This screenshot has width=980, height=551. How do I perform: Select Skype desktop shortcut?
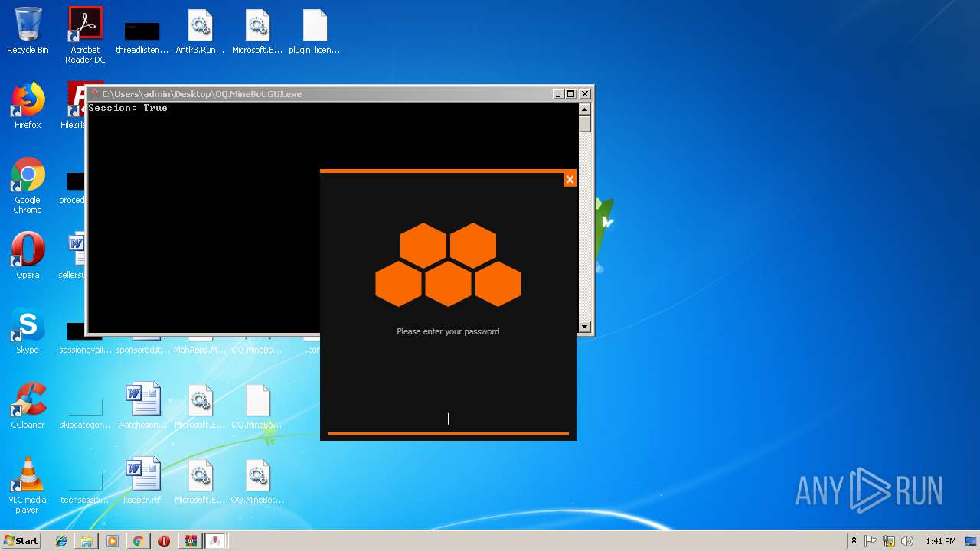28,331
